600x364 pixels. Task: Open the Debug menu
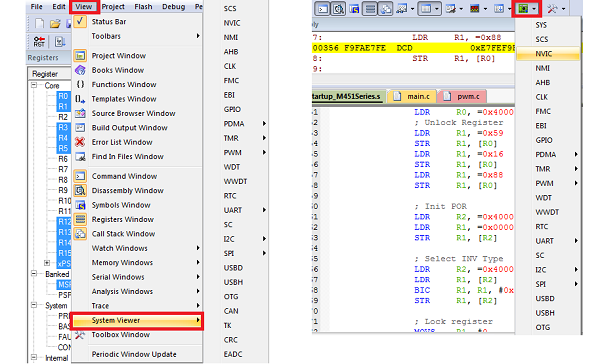pos(173,7)
